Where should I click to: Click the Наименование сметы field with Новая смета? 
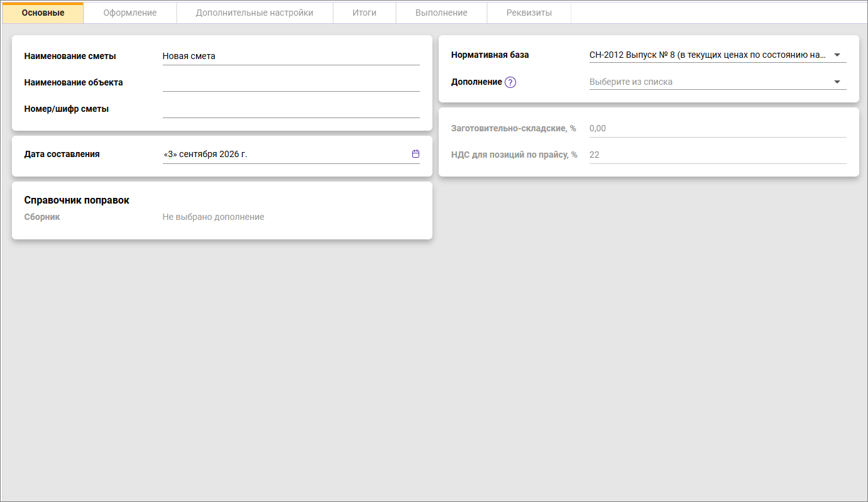coord(291,56)
